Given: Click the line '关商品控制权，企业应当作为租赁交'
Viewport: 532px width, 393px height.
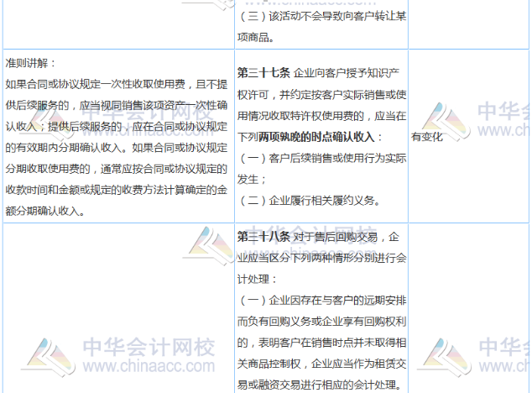Looking at the screenshot, I should click(x=322, y=364).
